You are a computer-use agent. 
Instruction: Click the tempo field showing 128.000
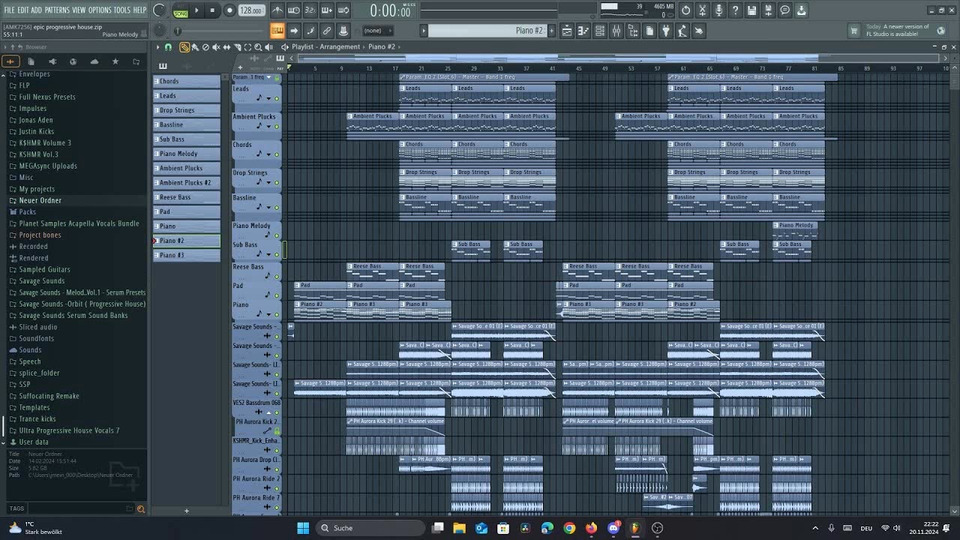pos(251,10)
